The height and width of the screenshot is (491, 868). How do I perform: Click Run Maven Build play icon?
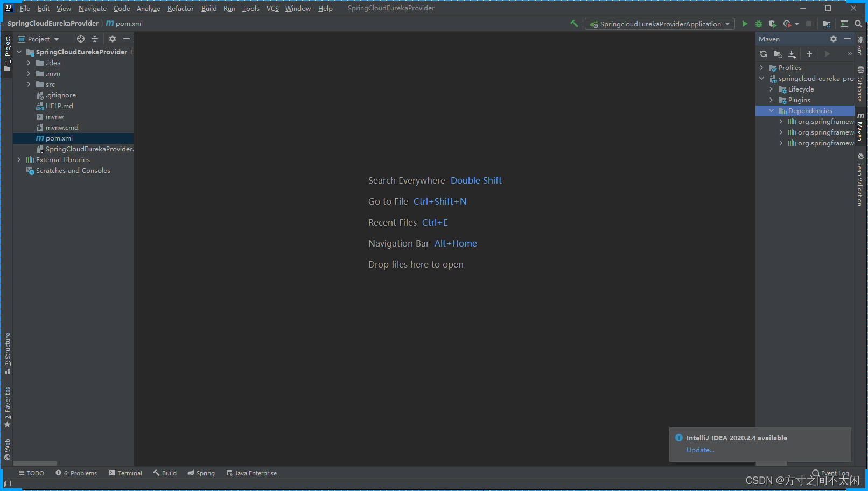(827, 54)
